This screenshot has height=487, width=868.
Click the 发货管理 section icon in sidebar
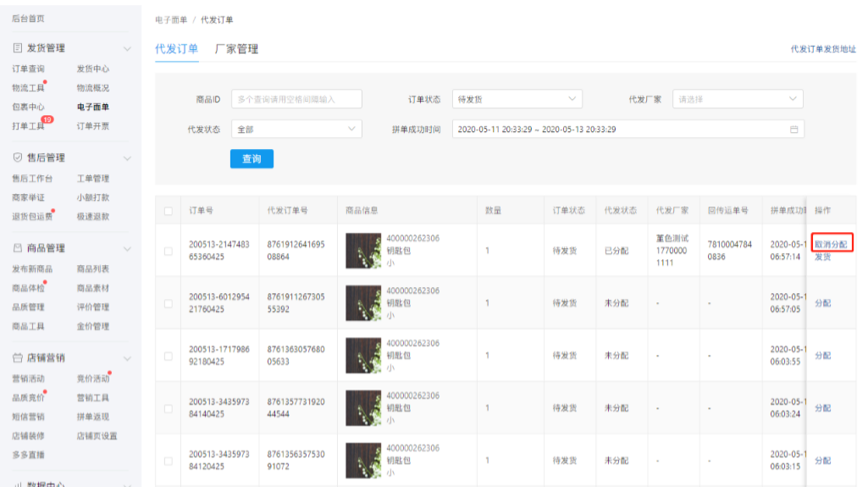[x=18, y=48]
